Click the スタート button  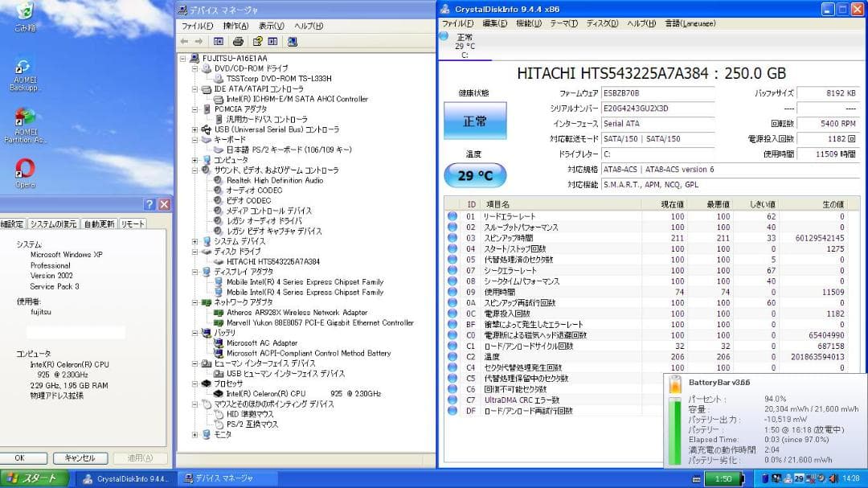(x=35, y=478)
